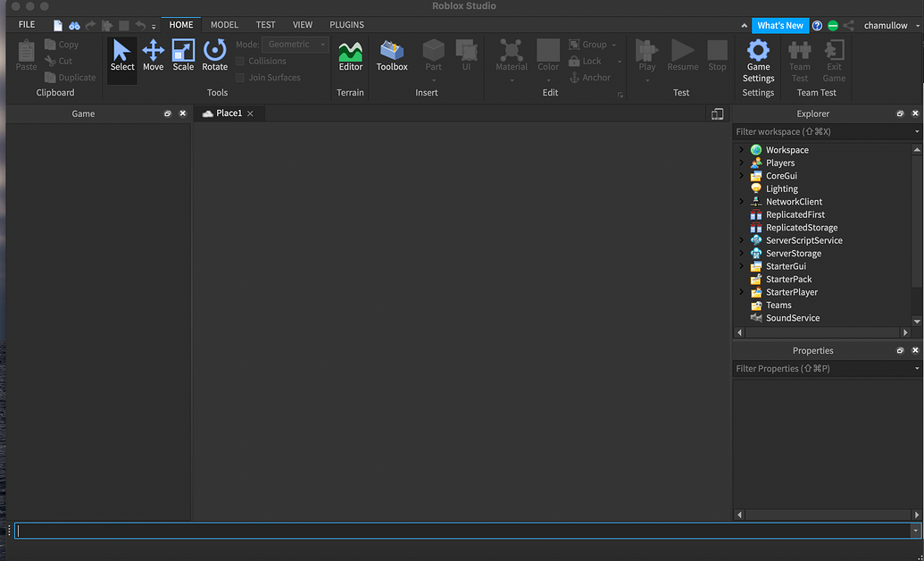
Task: Click the share icon near username
Action: tap(849, 25)
